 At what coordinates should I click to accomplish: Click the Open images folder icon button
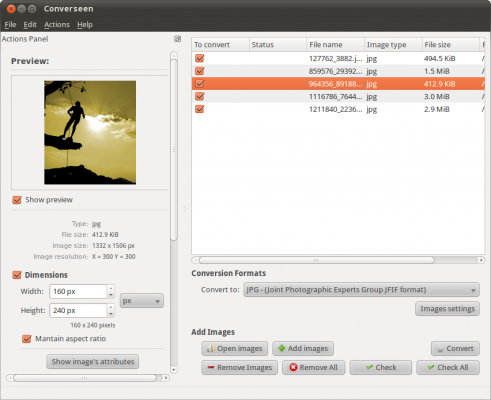pos(210,349)
